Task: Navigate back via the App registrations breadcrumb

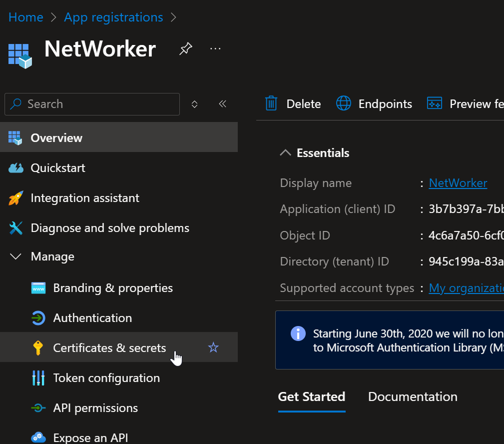Action: pyautogui.click(x=113, y=17)
